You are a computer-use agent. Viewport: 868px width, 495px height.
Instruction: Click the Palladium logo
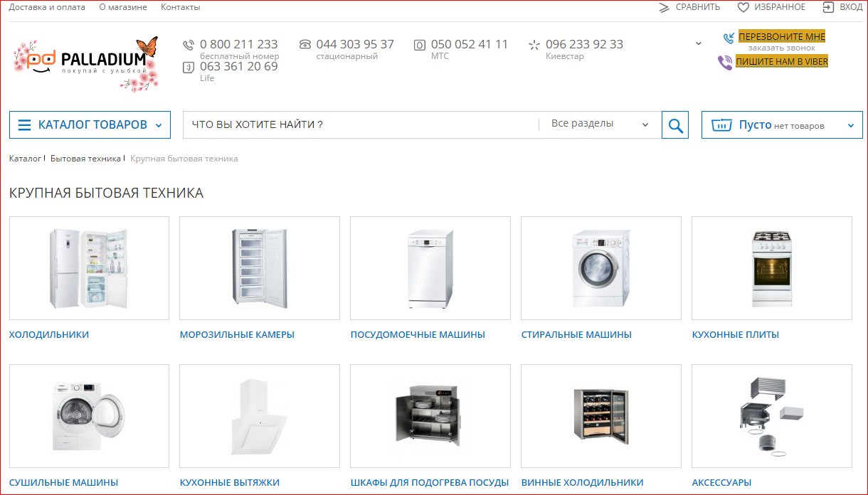tap(85, 63)
